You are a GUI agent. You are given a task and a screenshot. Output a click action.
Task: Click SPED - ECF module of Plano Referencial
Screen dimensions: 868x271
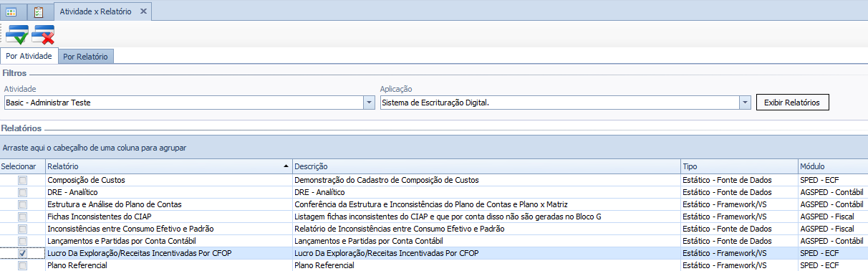click(819, 265)
